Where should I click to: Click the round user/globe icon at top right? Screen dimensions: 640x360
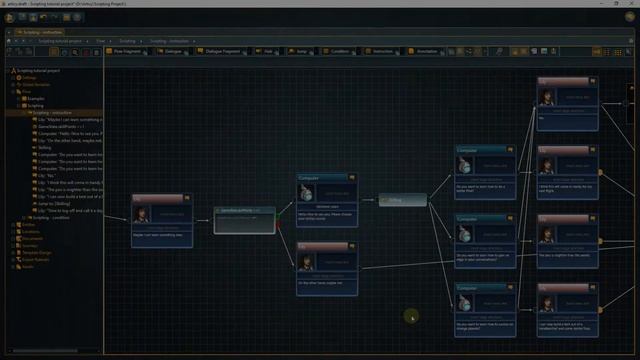pos(630,16)
